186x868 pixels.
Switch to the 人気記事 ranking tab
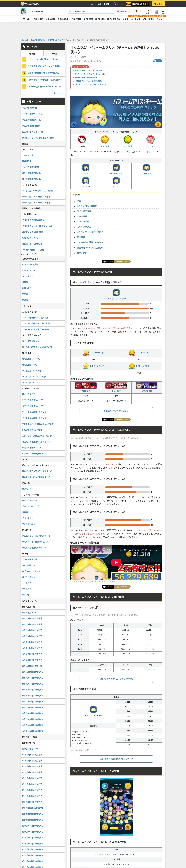pyautogui.click(x=32, y=54)
